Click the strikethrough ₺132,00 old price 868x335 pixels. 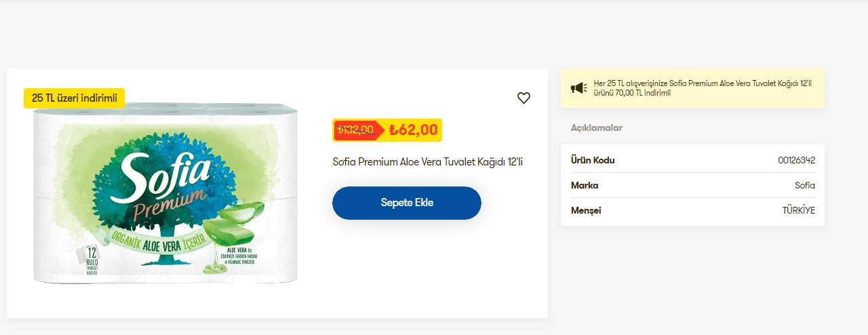[356, 130]
